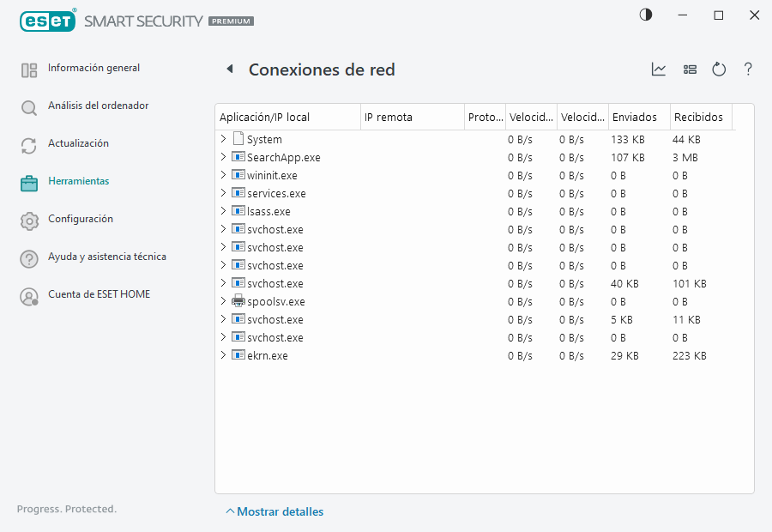772x532 pixels.
Task: Open Información general in the sidebar
Action: (x=93, y=69)
